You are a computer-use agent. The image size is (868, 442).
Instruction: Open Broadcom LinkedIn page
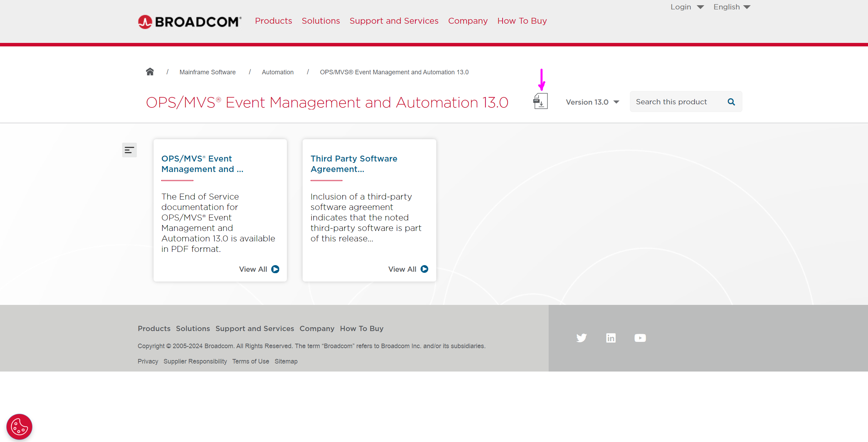point(611,338)
